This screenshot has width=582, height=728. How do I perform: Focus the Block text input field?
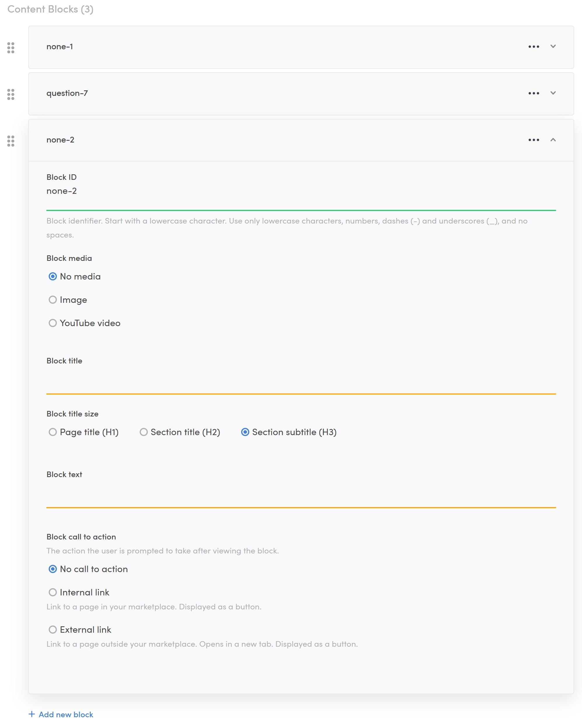[x=301, y=496]
